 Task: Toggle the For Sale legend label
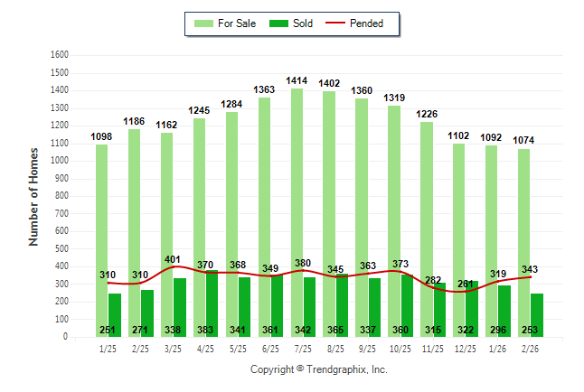pyautogui.click(x=235, y=23)
